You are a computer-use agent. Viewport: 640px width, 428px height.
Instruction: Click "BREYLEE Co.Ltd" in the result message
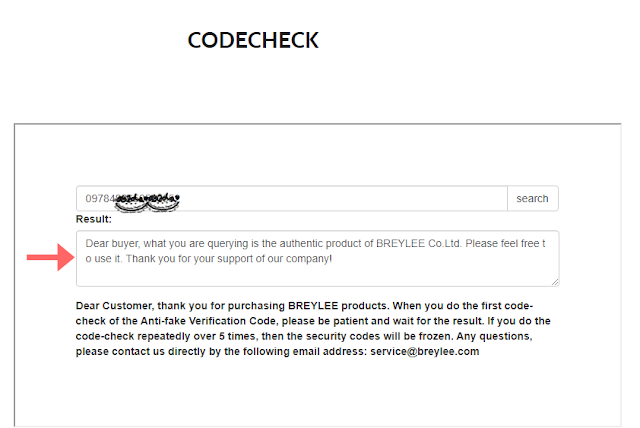pos(418,244)
